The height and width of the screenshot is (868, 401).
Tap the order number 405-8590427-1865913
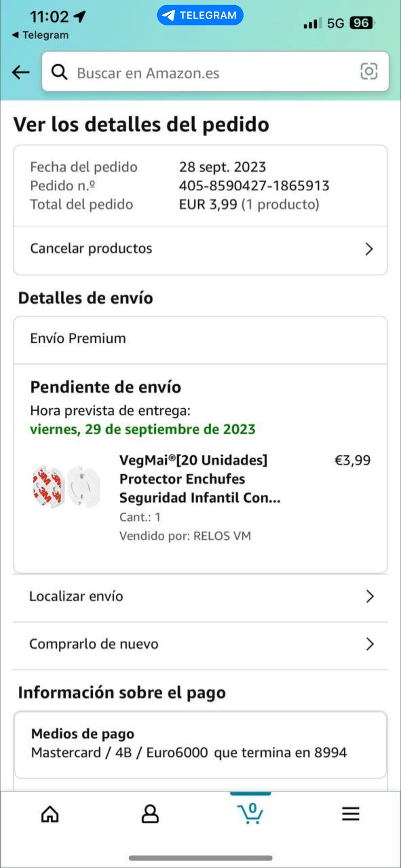pyautogui.click(x=254, y=186)
